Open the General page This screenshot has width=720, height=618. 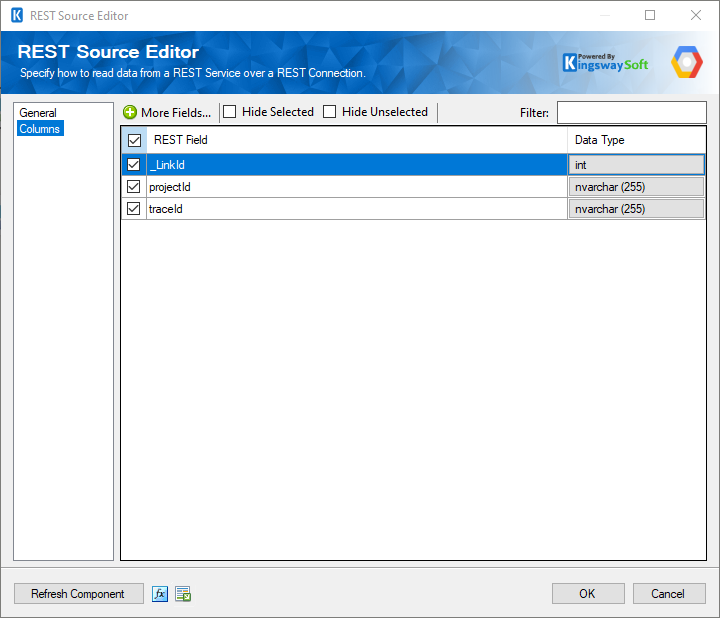[x=38, y=113]
